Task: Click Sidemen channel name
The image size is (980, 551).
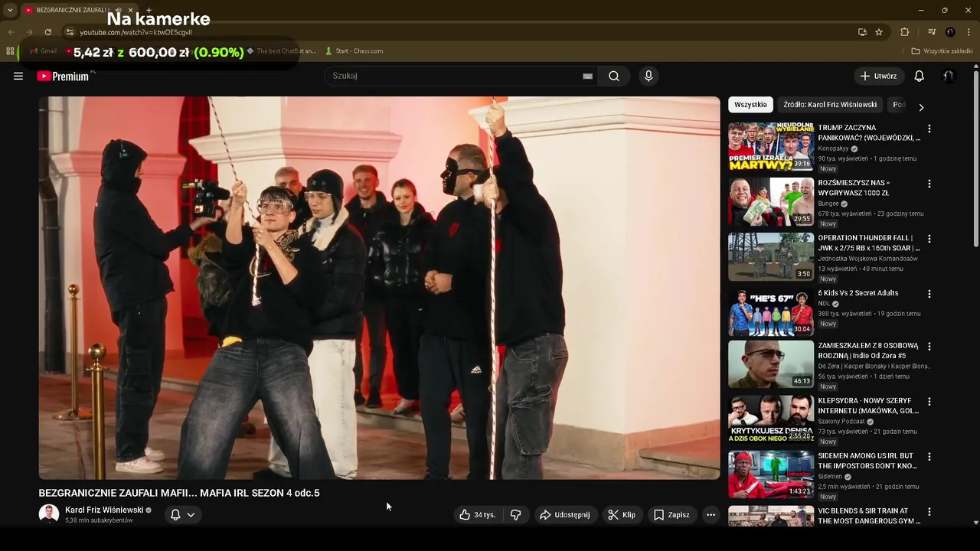Action: point(830,476)
